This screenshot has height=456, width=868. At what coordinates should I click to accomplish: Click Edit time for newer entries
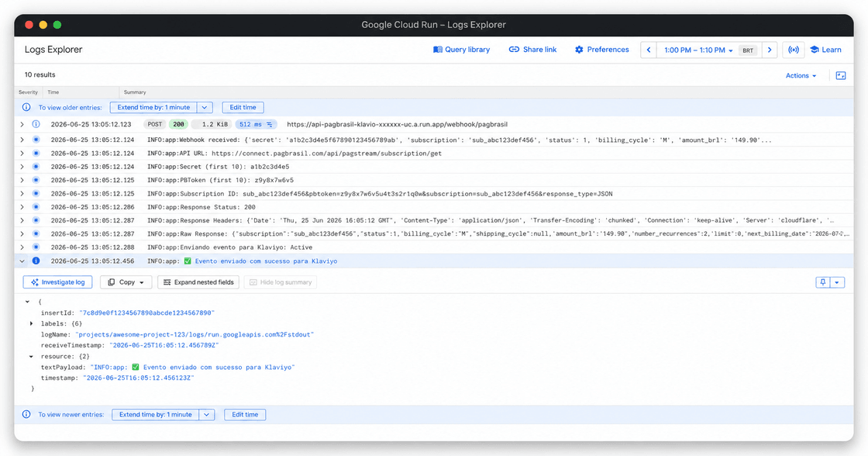pos(245,414)
